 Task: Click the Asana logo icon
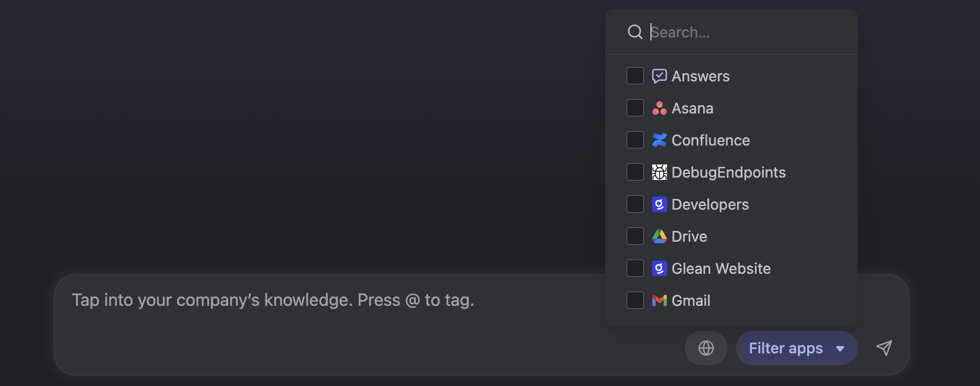pos(659,108)
